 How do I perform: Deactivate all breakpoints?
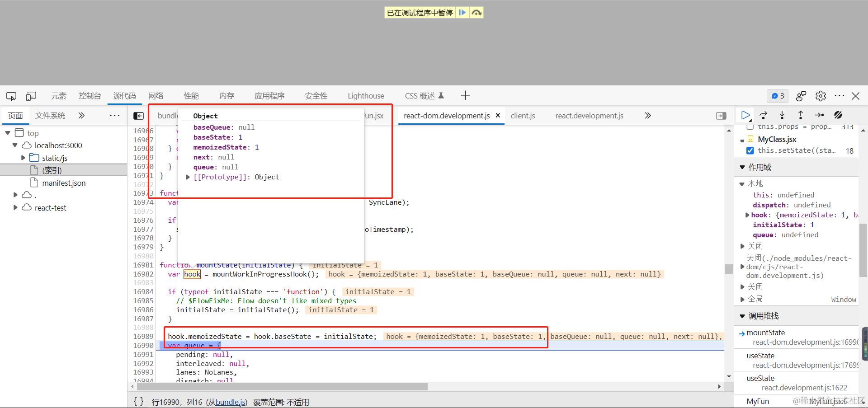838,115
